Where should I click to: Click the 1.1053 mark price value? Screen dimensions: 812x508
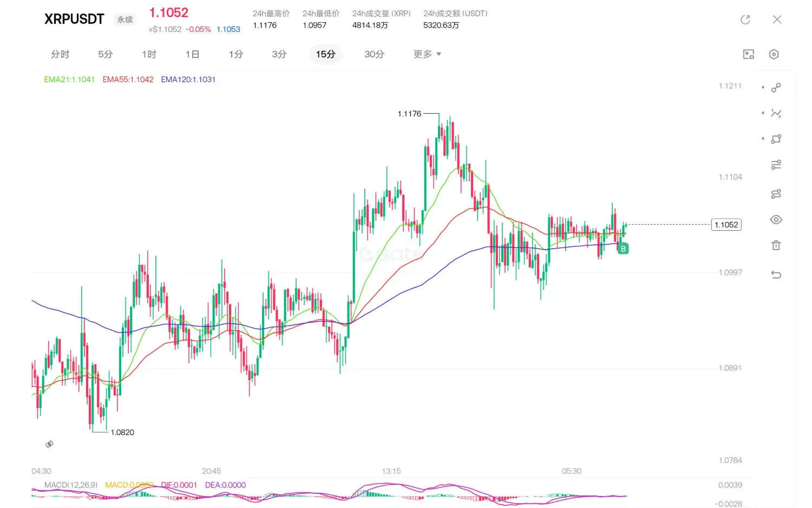228,29
